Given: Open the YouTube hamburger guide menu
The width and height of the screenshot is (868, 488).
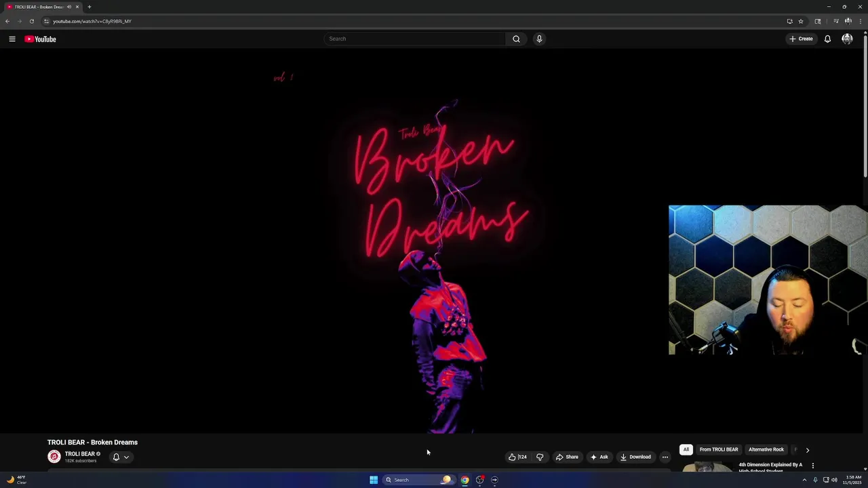Looking at the screenshot, I should point(12,39).
